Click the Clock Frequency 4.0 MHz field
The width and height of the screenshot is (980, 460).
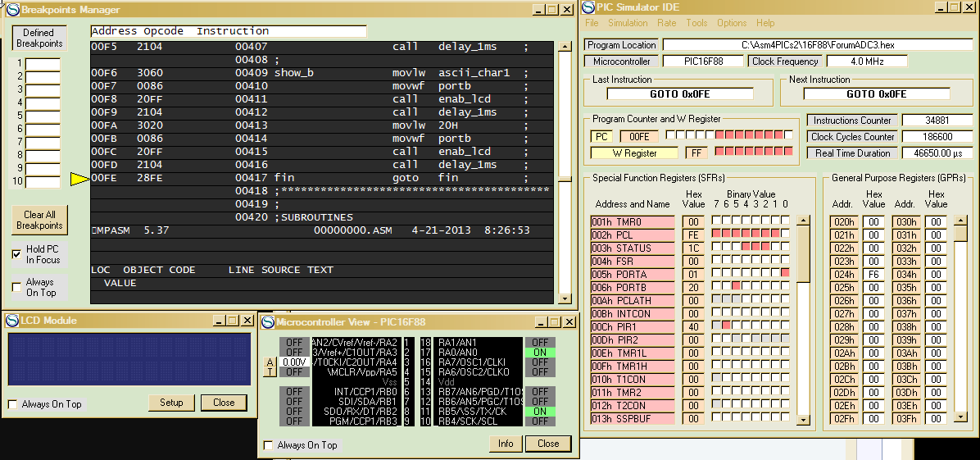[x=867, y=61]
